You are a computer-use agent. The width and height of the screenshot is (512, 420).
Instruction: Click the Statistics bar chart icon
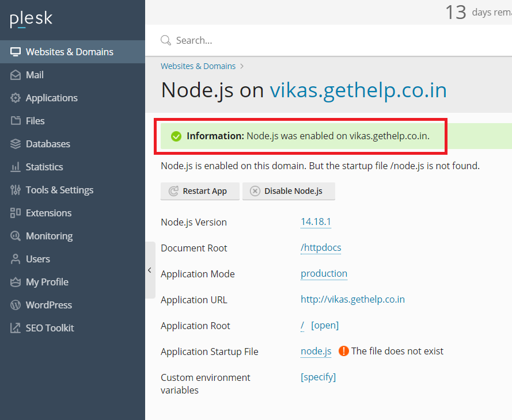click(x=16, y=167)
